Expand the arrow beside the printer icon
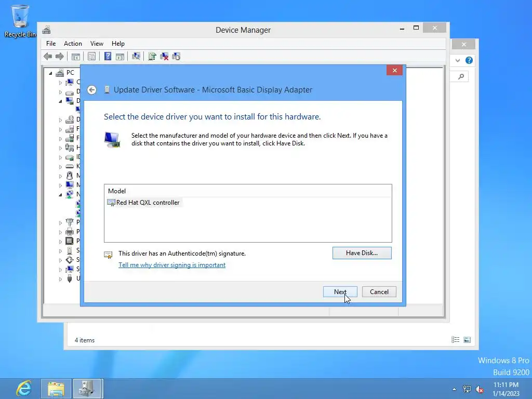 tap(60, 232)
